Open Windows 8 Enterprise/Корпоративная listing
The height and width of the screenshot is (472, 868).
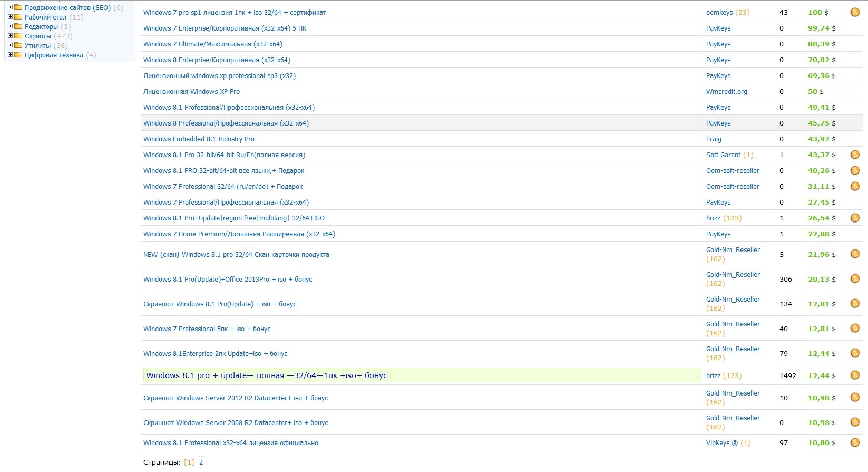[x=217, y=60]
